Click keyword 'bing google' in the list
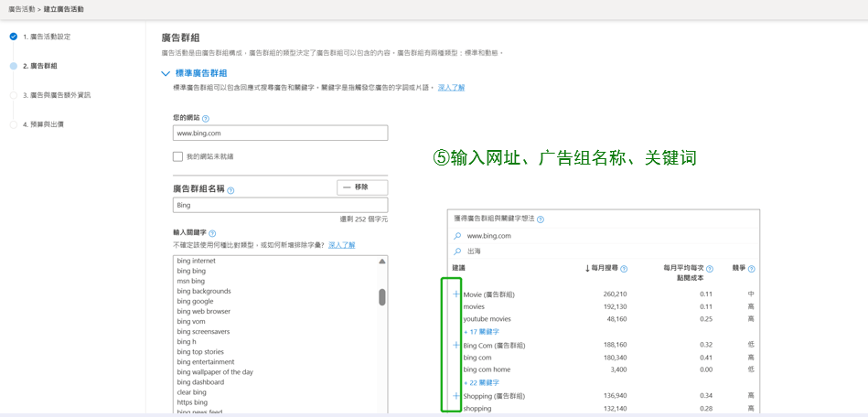 click(x=195, y=301)
